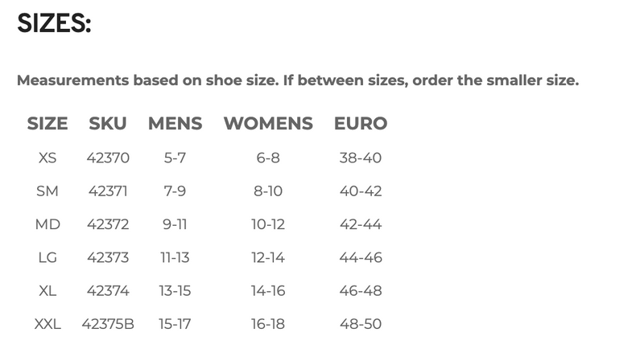Click the SIZES: heading

click(54, 23)
